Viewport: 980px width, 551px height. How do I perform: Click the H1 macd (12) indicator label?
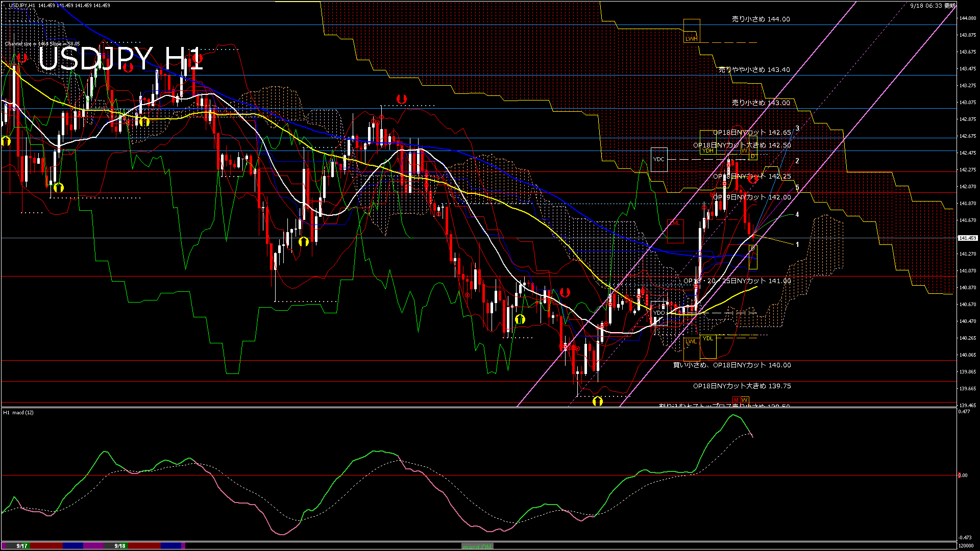point(18,412)
